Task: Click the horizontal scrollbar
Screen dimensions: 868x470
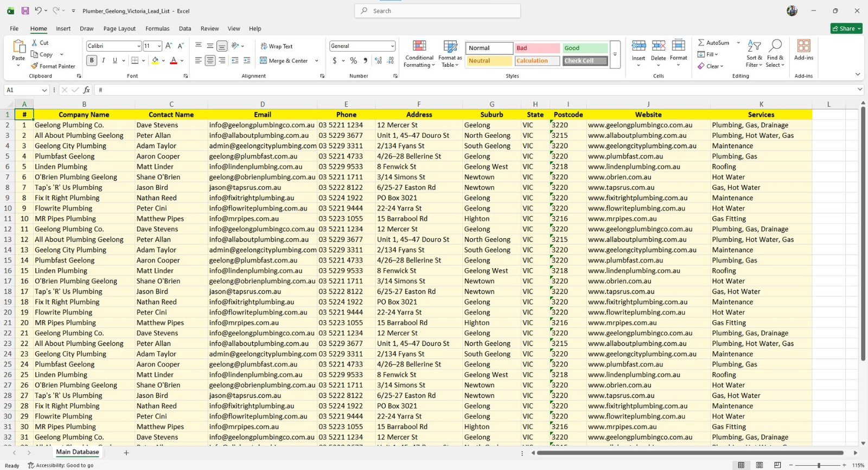Action: 690,453
